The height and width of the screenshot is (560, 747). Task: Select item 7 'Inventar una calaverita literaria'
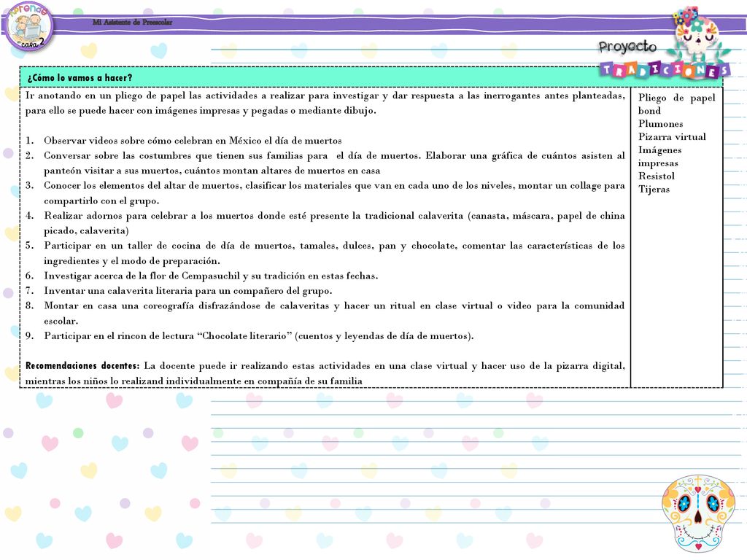tap(179, 290)
